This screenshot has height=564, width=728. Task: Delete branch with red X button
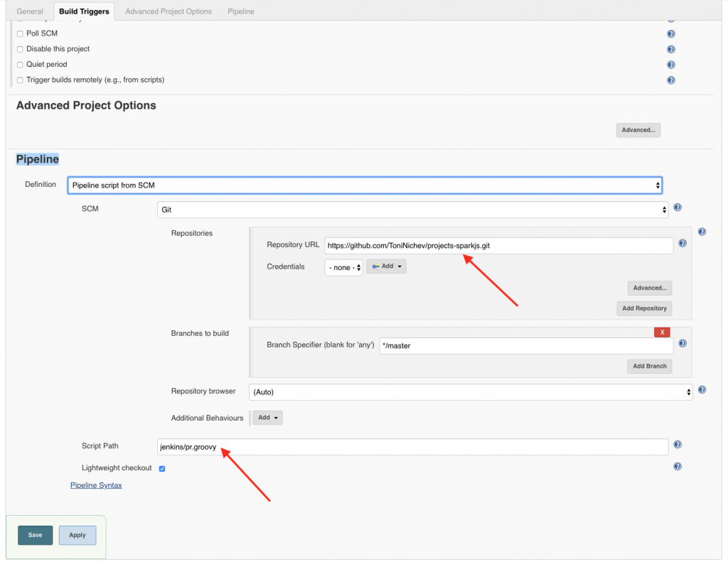point(662,332)
